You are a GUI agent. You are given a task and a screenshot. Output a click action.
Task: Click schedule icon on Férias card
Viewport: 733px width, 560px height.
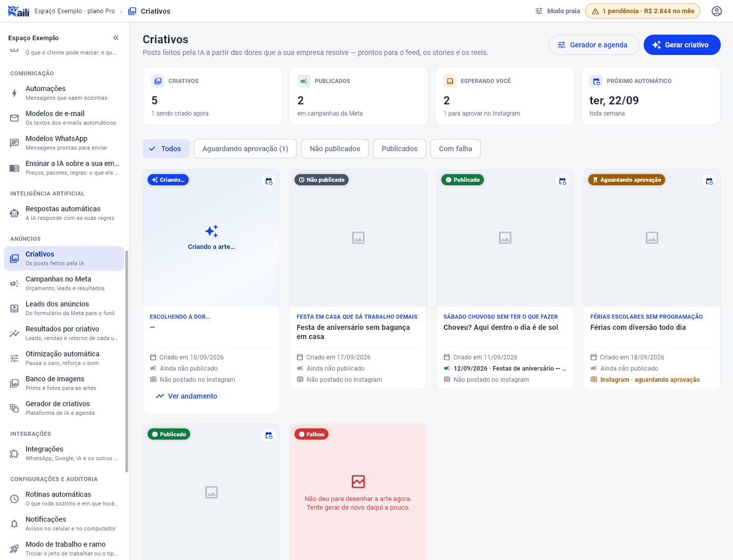click(x=709, y=181)
